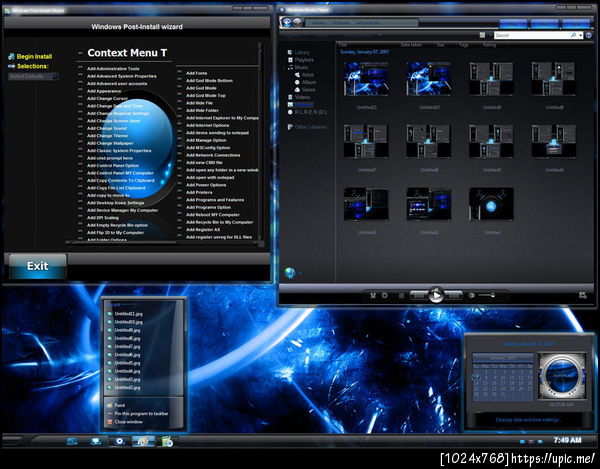
Task: Open the search box dropdown arrow
Action: [x=580, y=35]
